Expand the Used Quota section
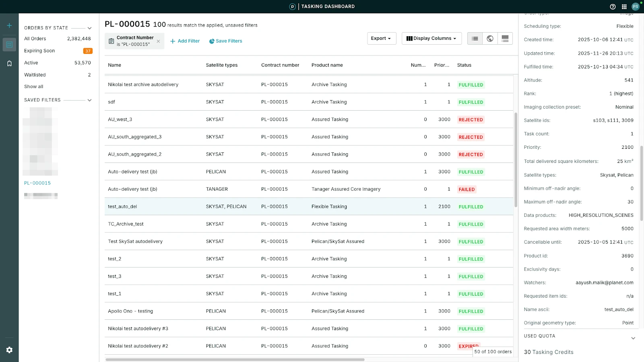 pos(633,338)
